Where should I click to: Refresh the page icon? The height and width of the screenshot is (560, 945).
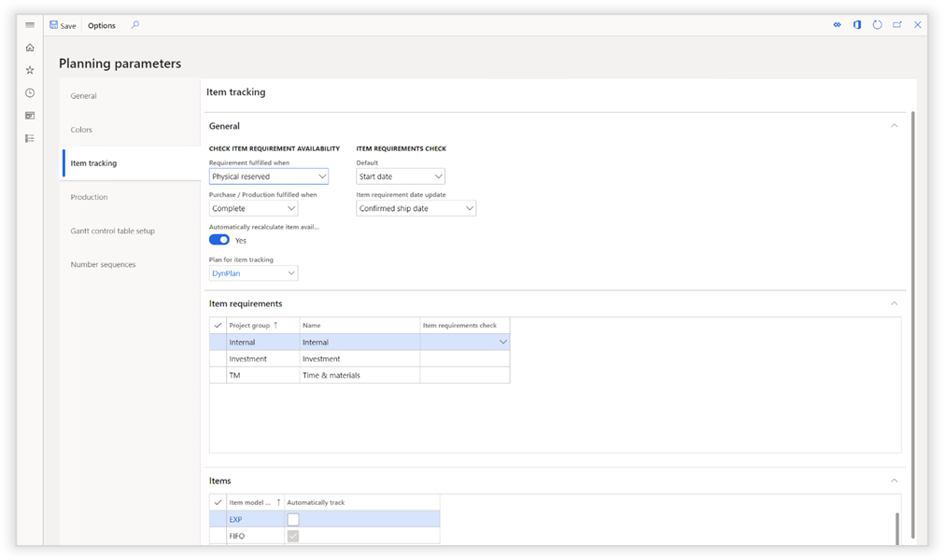[x=878, y=24]
